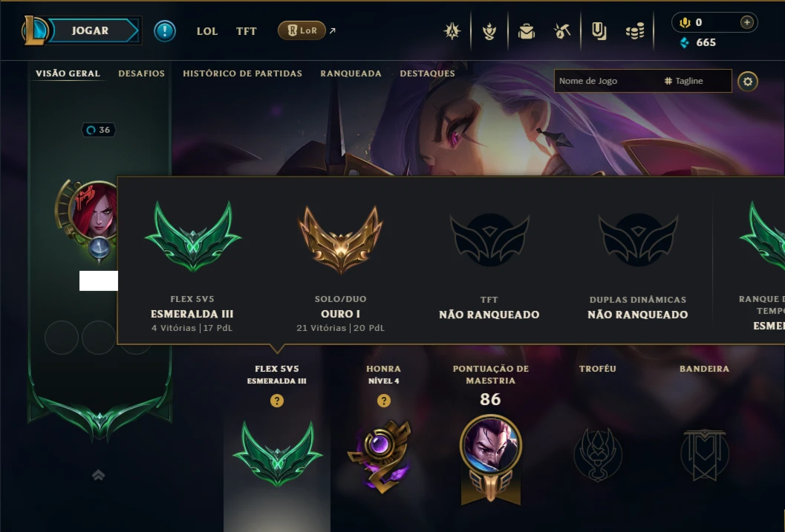Switch to the Desafios tab
The image size is (785, 532).
pos(141,73)
